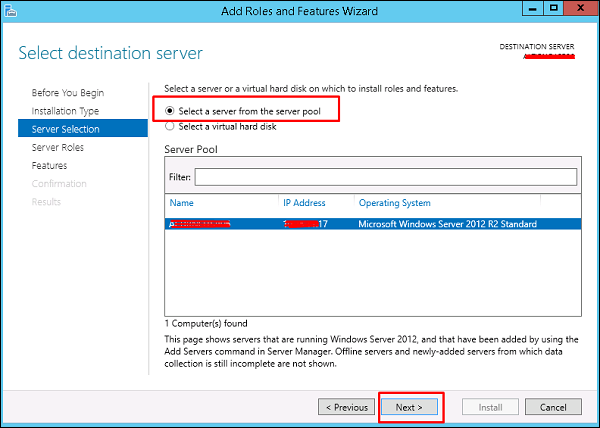Jump to the Features step

click(x=49, y=166)
